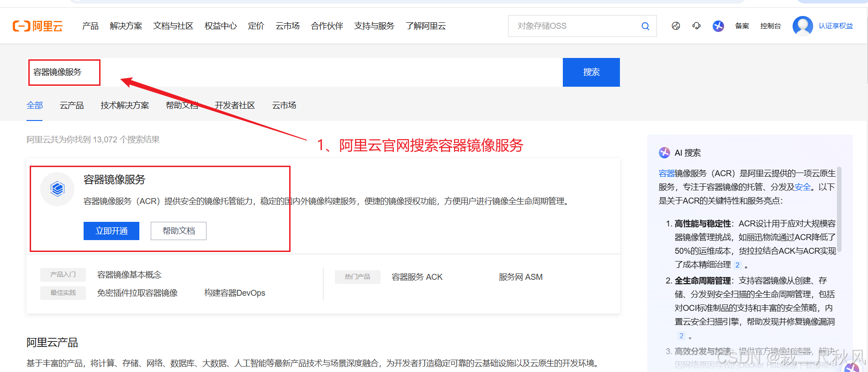Click the container registry product icon
868x372 pixels.
[x=58, y=189]
